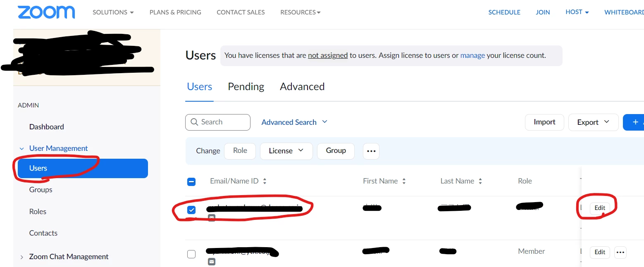The height and width of the screenshot is (267, 644).
Task: Click the sort arrows beside First Name
Action: 404,181
